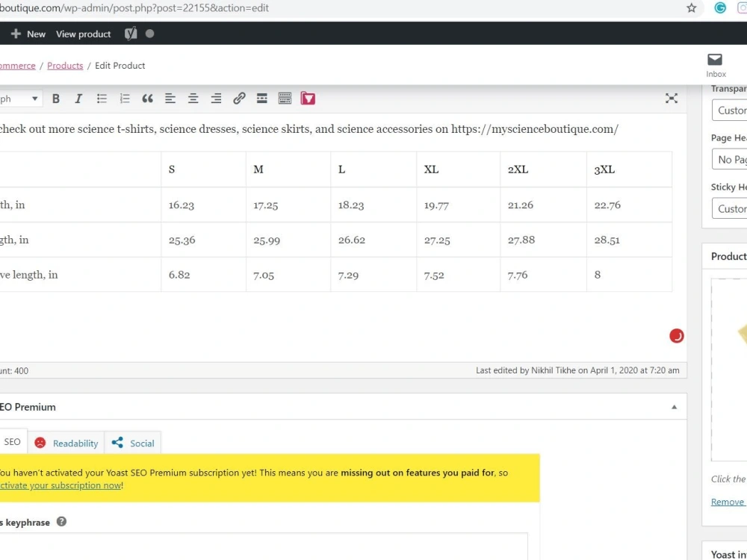747x560 pixels.
Task: Open focus keyphrase help icon
Action: point(61,521)
